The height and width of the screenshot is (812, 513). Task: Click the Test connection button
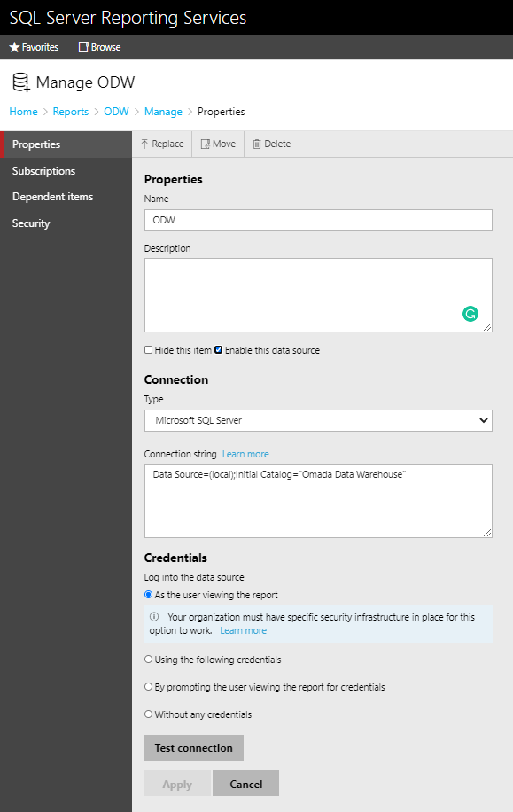click(194, 748)
